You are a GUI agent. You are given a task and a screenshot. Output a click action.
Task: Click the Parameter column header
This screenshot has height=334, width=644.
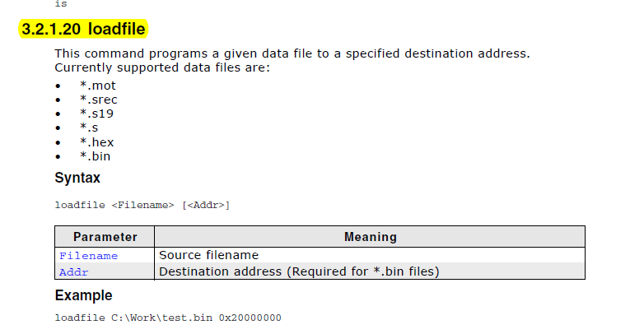[105, 237]
